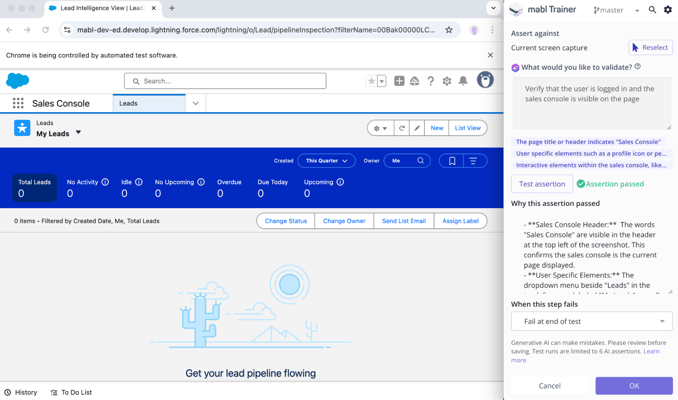Open the filter lines icon
This screenshot has width=678, height=400.
coord(473,161)
